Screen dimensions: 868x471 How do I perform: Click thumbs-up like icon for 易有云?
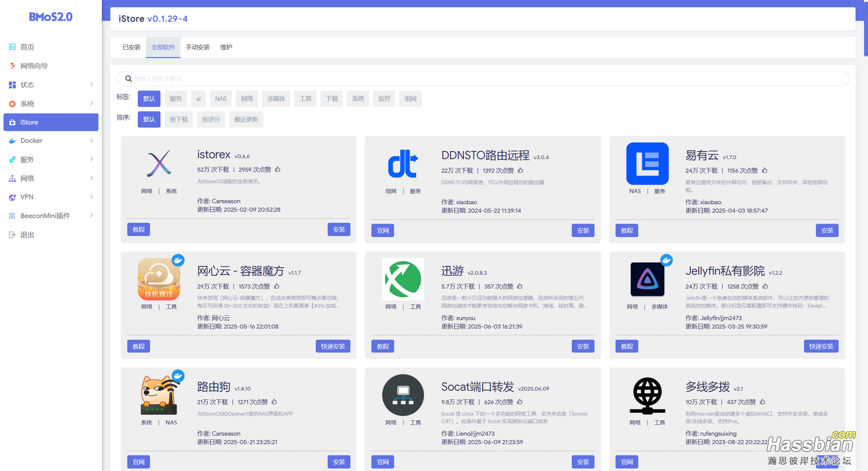point(764,171)
